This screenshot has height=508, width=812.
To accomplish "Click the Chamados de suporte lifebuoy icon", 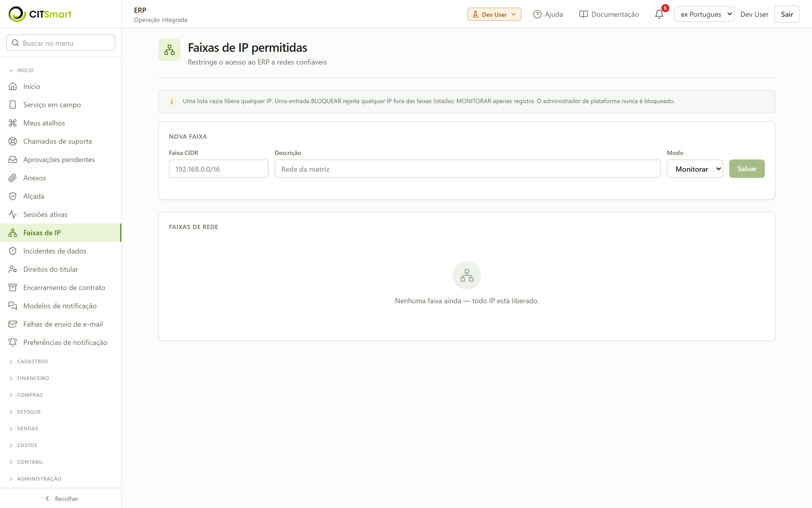I will [x=13, y=141].
